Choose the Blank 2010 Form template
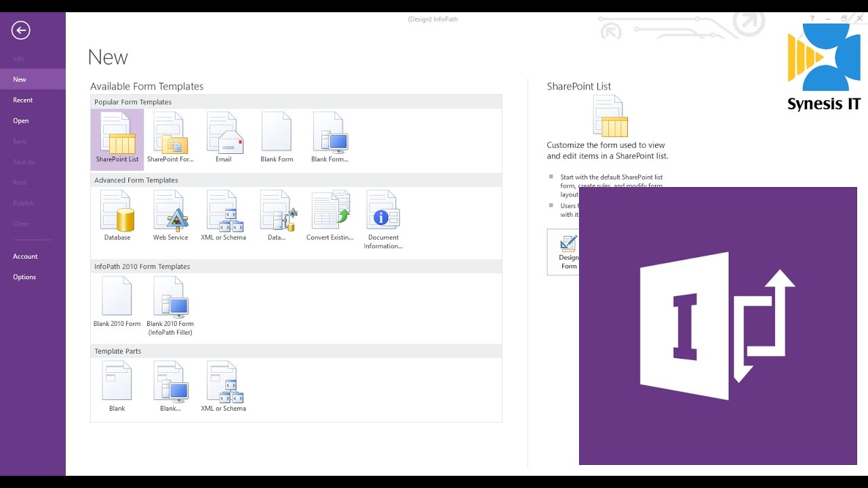The image size is (868, 488). (x=117, y=303)
